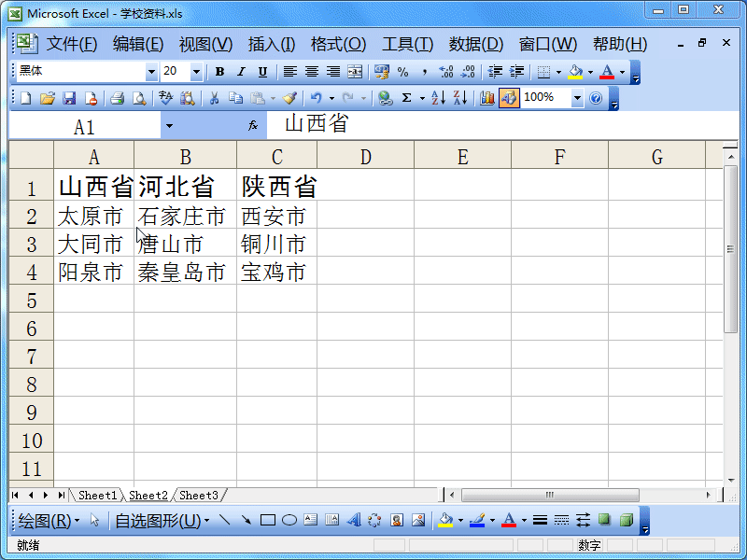Image resolution: width=747 pixels, height=560 pixels.
Task: Create a new workbook
Action: click(26, 99)
